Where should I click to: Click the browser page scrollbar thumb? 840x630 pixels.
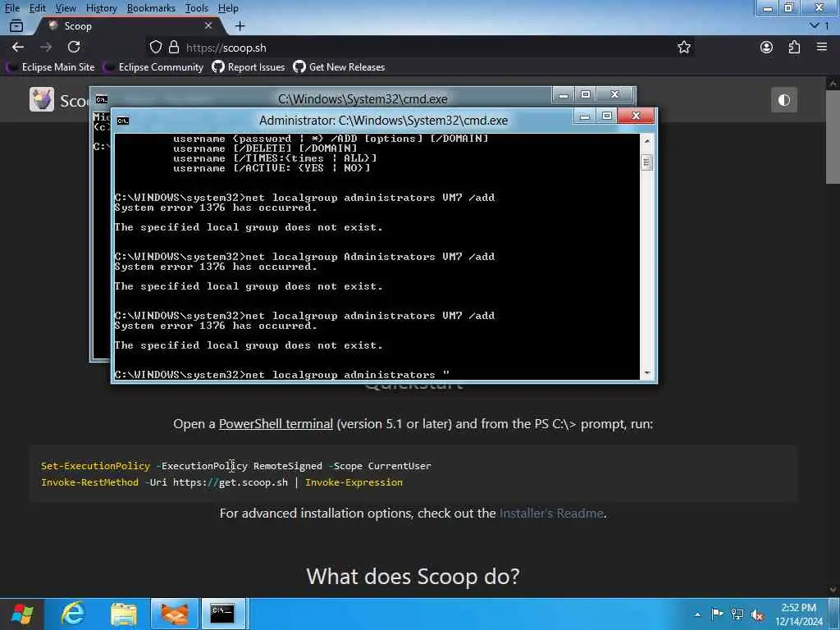(x=833, y=137)
